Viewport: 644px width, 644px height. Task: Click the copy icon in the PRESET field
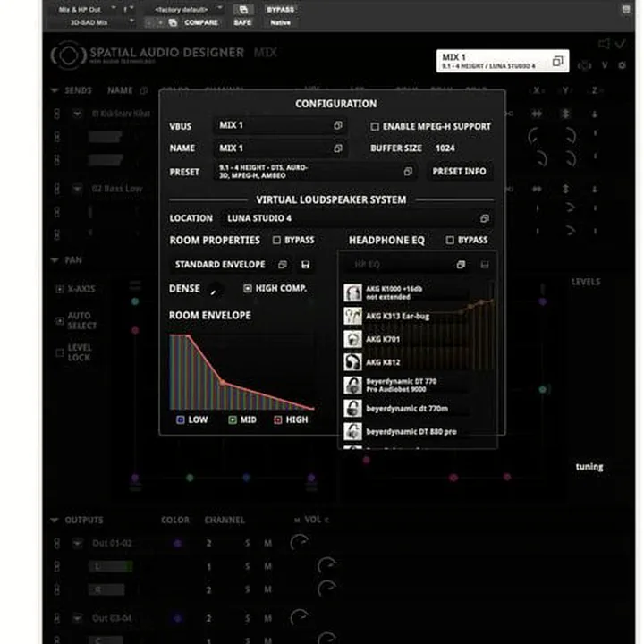point(408,171)
